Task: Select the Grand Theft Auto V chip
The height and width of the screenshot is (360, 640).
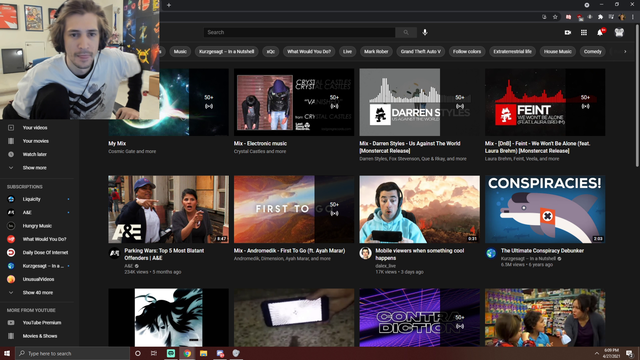Action: pyautogui.click(x=420, y=51)
